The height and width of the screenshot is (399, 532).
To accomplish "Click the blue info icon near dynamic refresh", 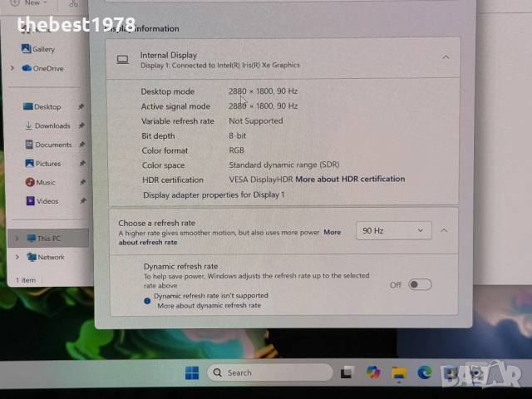I will tap(147, 301).
